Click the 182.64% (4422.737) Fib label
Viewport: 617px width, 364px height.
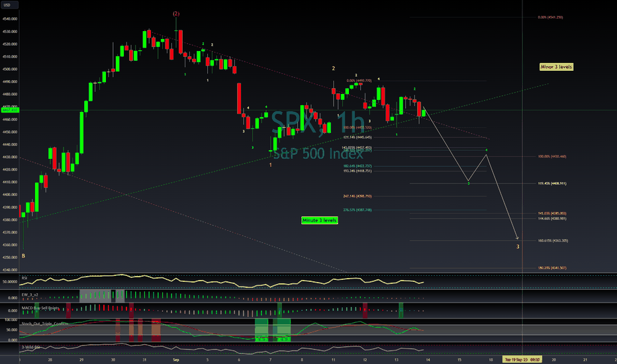357,166
